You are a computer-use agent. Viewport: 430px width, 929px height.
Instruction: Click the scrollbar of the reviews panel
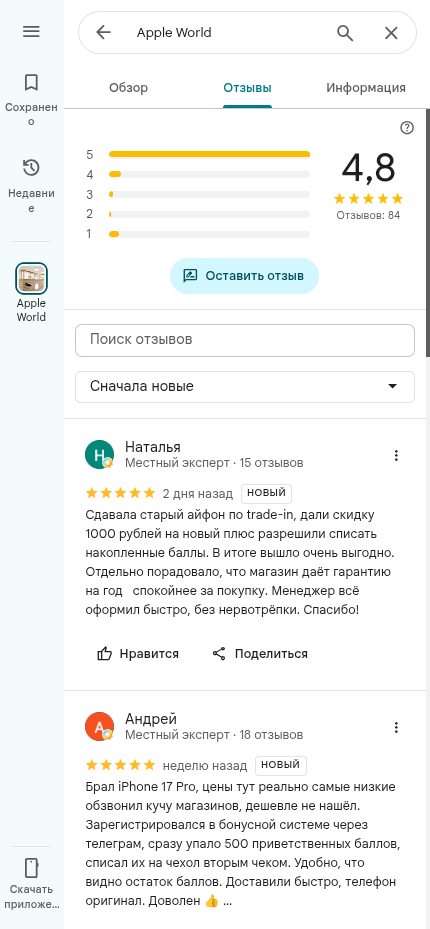[x=428, y=232]
